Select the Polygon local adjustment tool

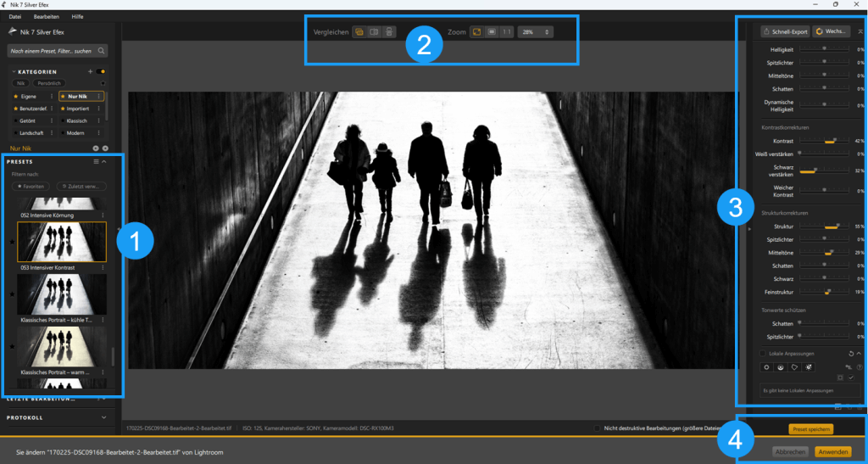[794, 367]
